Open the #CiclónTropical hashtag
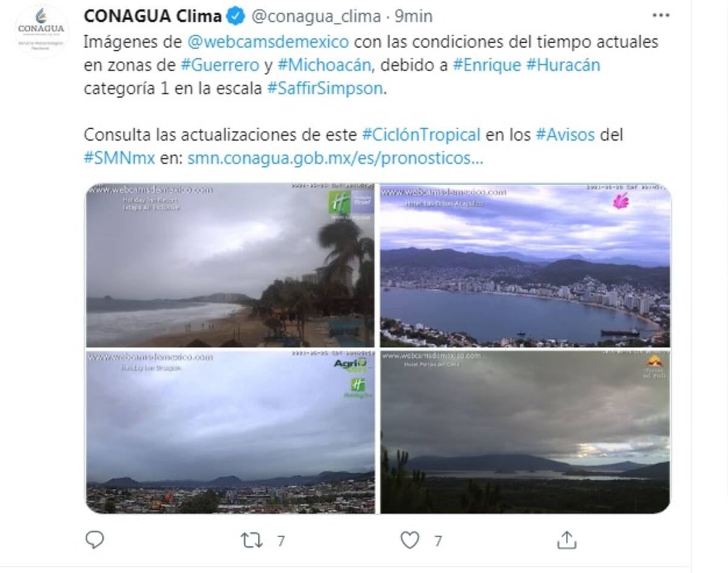 click(x=421, y=134)
